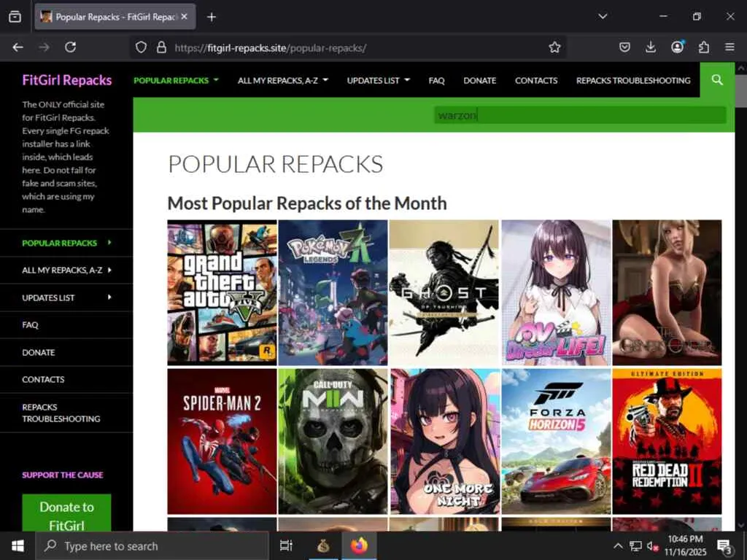Open Donate in the left sidebar

(38, 352)
